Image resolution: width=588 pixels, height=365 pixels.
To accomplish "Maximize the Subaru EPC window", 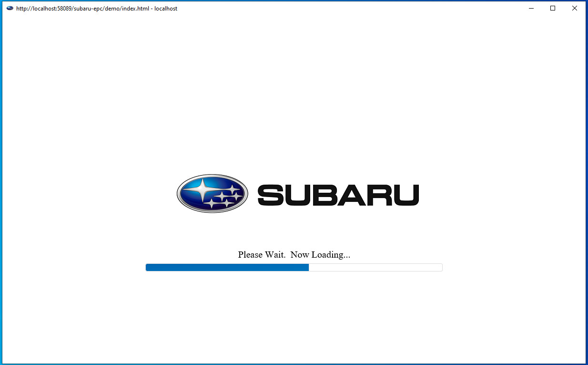I will (x=553, y=8).
